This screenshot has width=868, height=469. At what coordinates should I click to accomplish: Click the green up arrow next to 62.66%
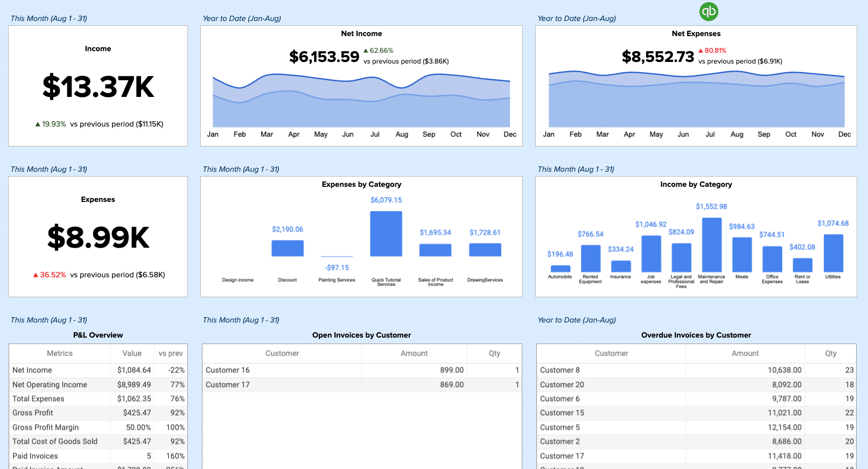pos(366,51)
